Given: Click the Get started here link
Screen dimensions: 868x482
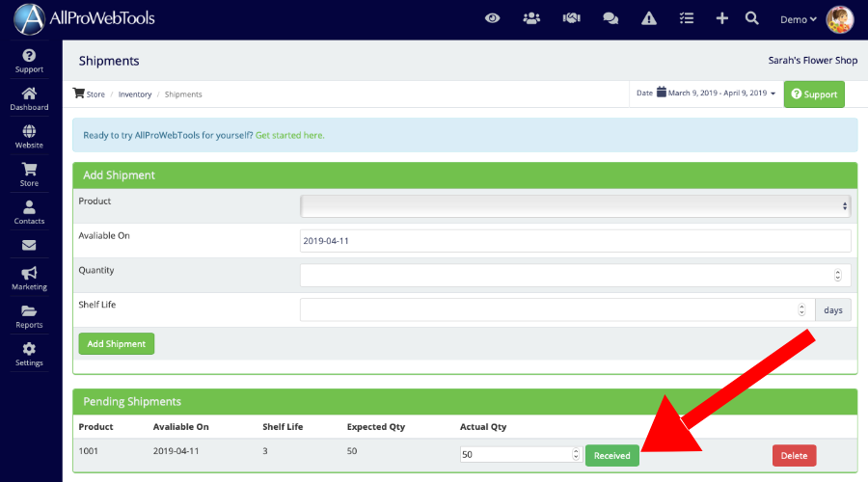Looking at the screenshot, I should (289, 136).
